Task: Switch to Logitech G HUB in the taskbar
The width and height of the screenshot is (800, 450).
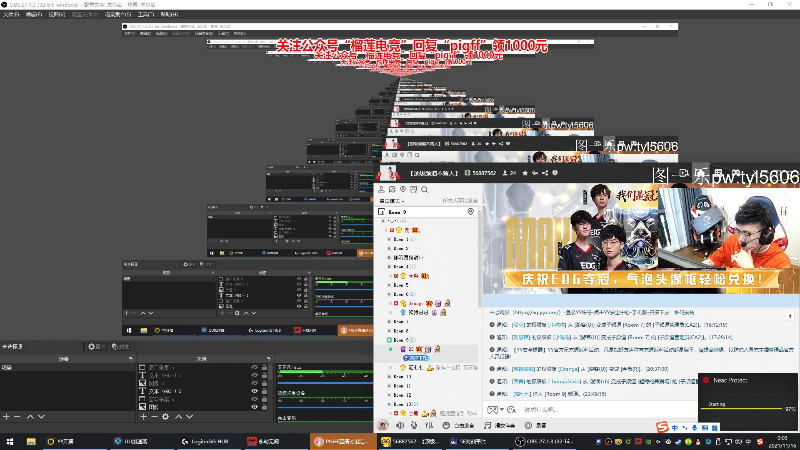Action: (x=209, y=441)
